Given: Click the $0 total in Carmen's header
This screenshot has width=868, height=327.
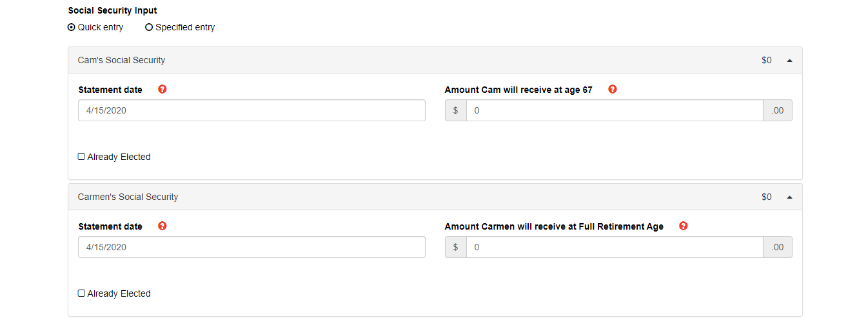Looking at the screenshot, I should pyautogui.click(x=766, y=197).
